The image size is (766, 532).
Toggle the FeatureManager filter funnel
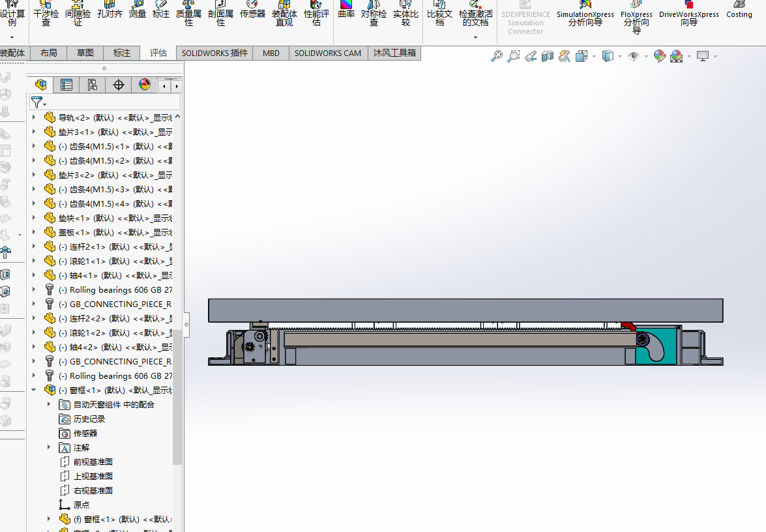(37, 102)
